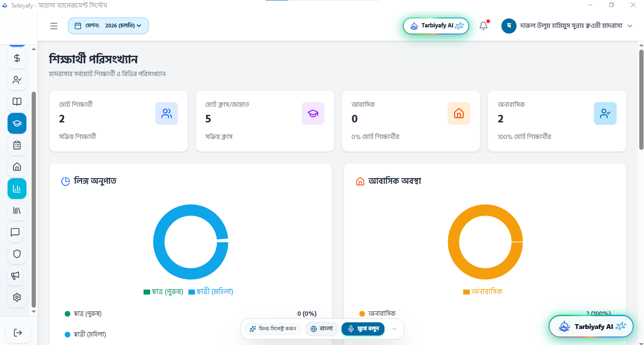This screenshot has height=345, width=644.
Task: Toggle 'ছাত্র (পুরুষ)' legend under gender chart
Action: coord(163,292)
